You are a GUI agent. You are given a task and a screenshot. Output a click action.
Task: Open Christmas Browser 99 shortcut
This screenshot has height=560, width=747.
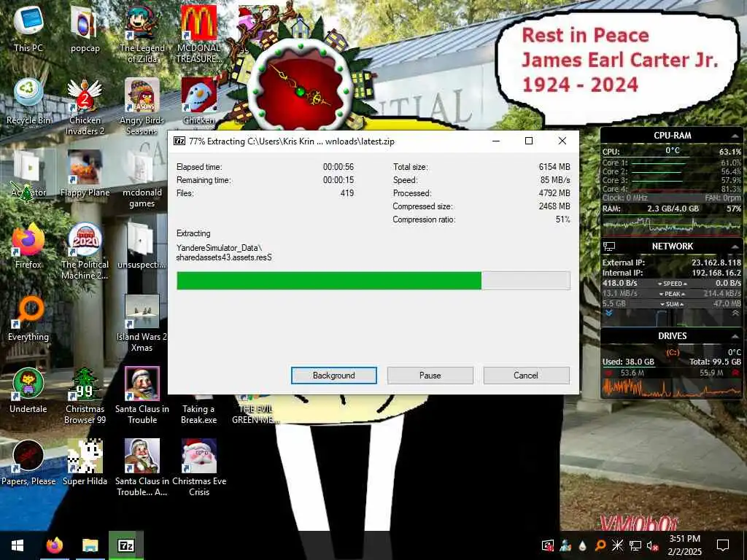point(85,396)
